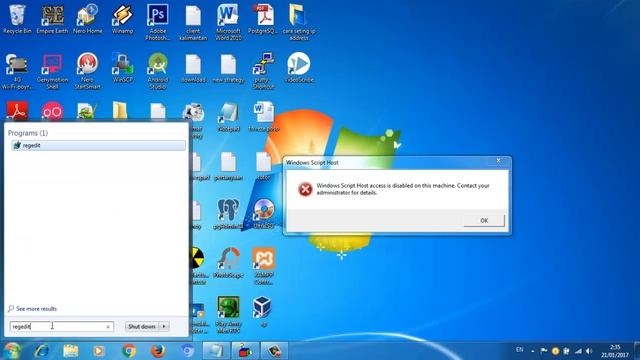
Task: Launch the pgAdmin elephant shortcut
Action: tap(228, 214)
